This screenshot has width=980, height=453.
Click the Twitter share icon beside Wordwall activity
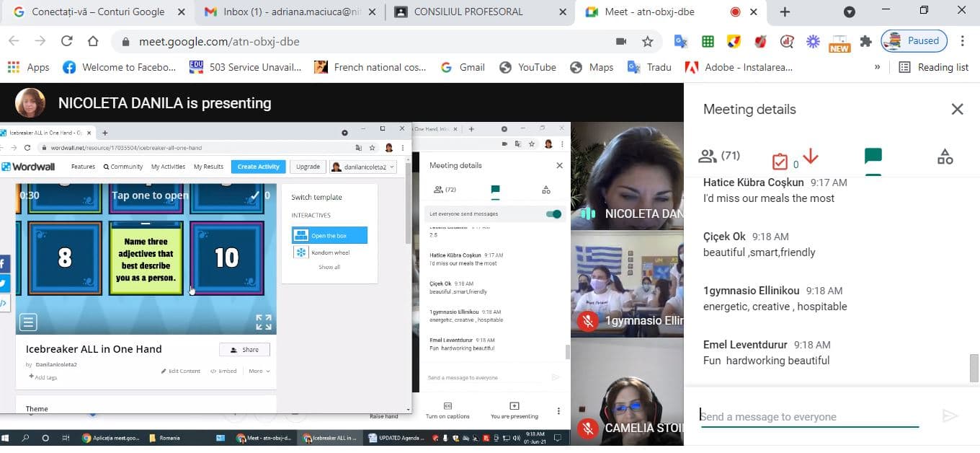pos(4,283)
